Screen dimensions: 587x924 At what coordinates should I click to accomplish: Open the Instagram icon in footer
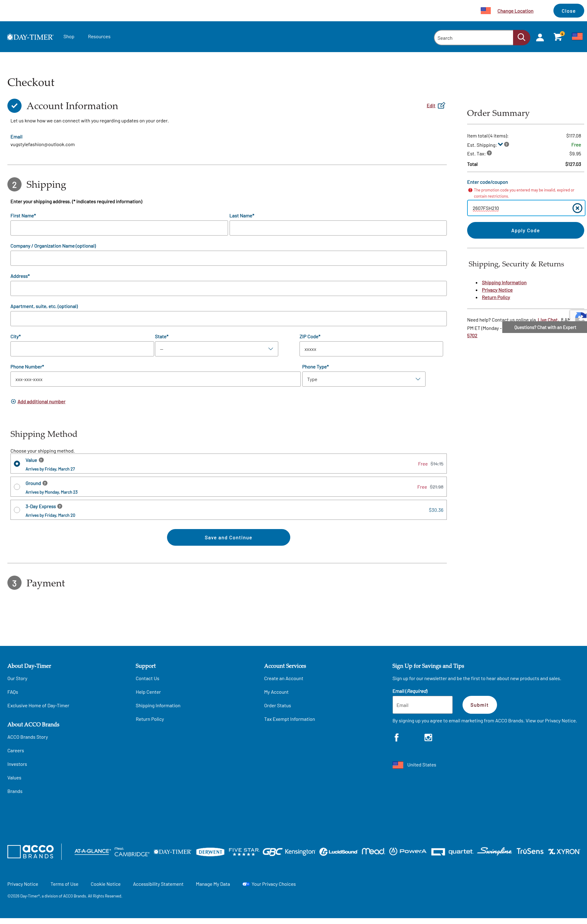click(428, 737)
